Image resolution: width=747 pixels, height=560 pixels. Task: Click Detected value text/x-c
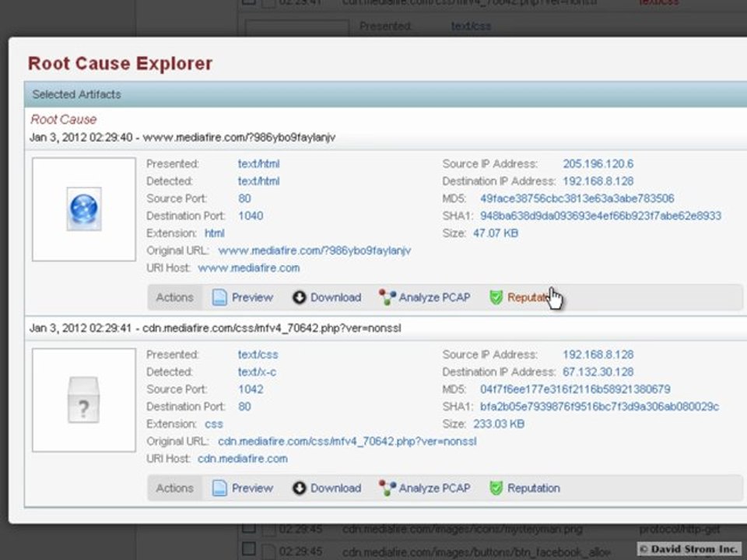[257, 372]
